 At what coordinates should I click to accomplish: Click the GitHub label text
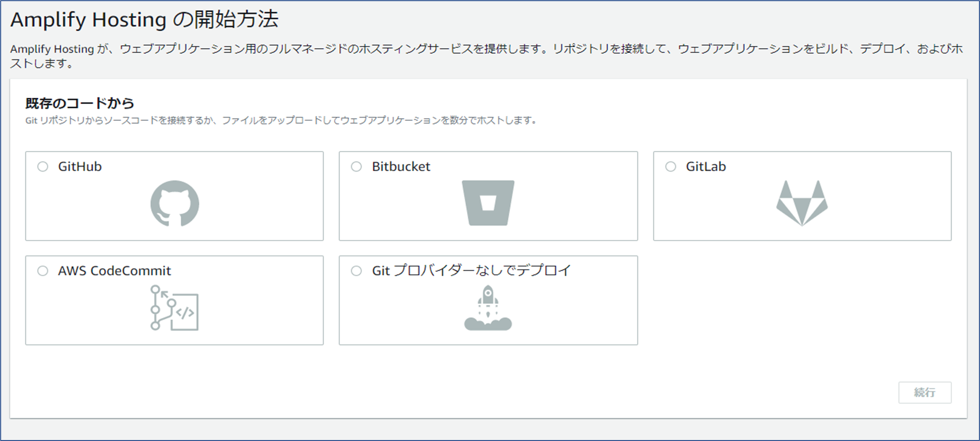click(x=80, y=166)
